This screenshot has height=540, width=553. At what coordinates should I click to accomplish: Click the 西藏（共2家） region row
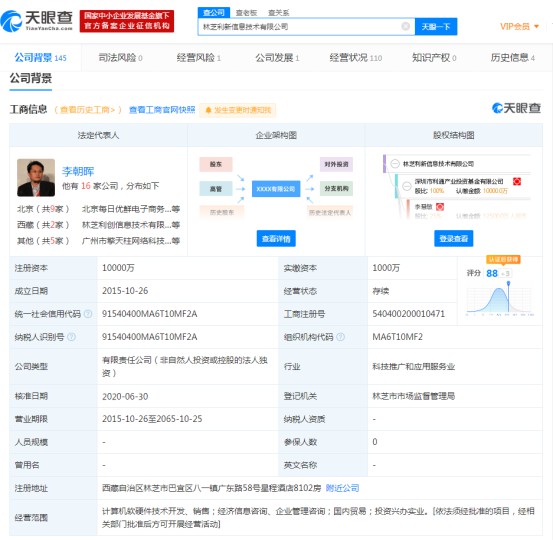click(x=43, y=225)
